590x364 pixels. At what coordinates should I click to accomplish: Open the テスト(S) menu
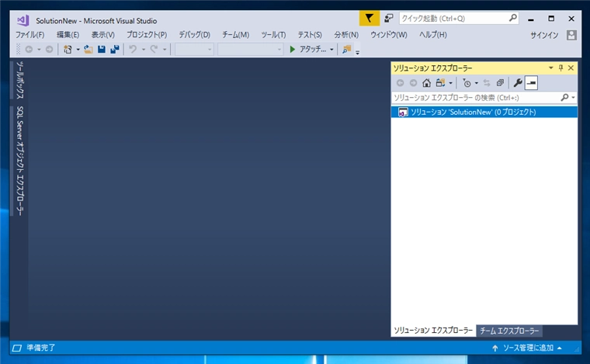click(x=310, y=35)
